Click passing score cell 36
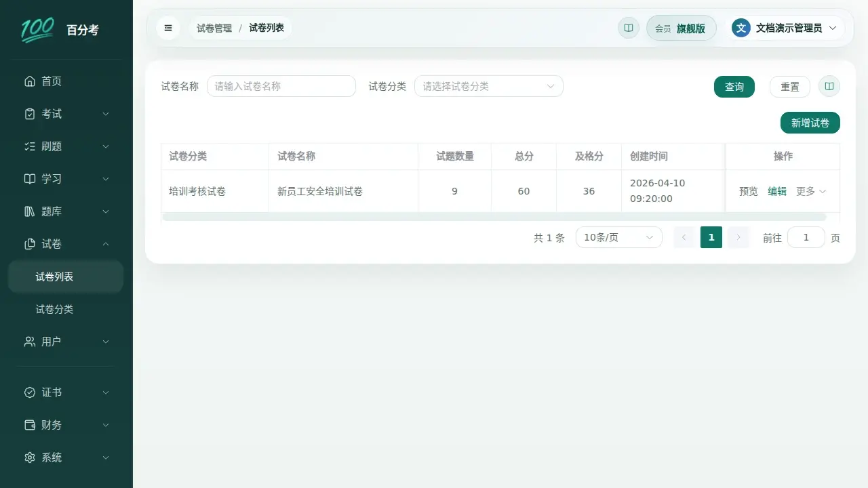Screen dimensions: 868x488 pyautogui.click(x=589, y=191)
